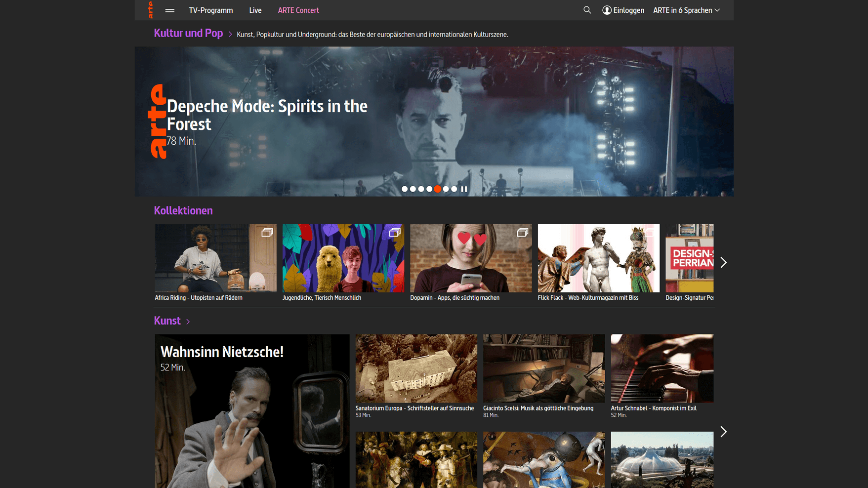Select the fourth carousel slide dot
This screenshot has height=488, width=868.
429,189
